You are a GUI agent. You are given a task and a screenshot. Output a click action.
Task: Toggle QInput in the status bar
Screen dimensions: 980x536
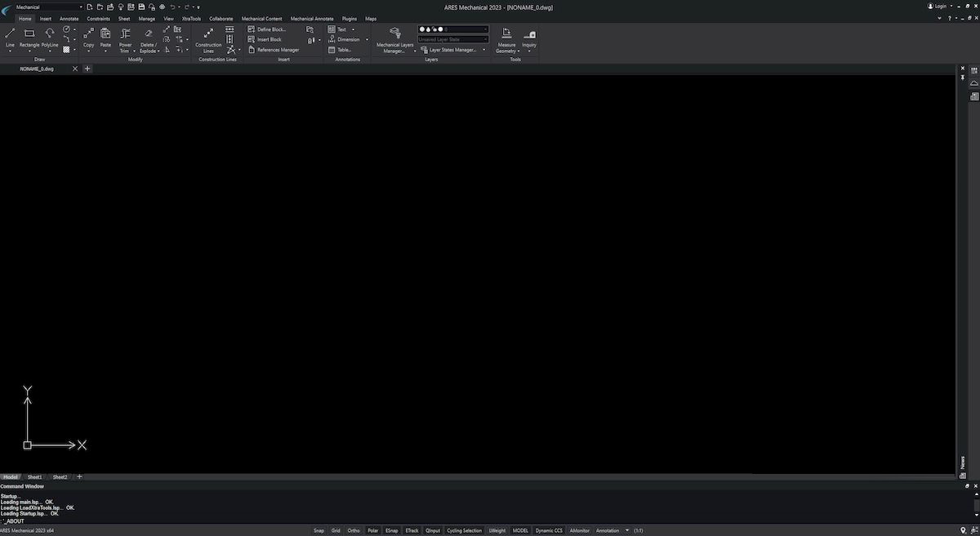[x=433, y=530]
